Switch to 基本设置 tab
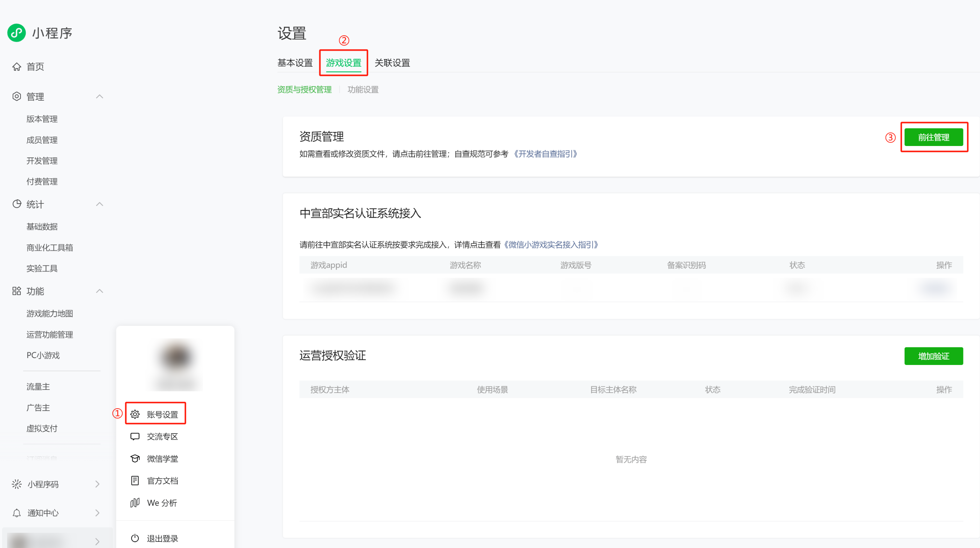 click(x=295, y=63)
